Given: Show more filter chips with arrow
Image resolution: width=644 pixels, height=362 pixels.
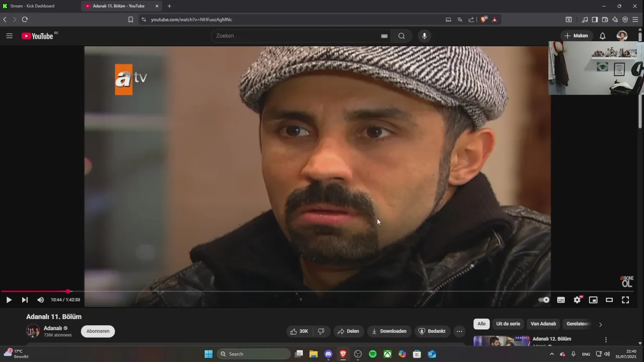Looking at the screenshot, I should (600, 324).
